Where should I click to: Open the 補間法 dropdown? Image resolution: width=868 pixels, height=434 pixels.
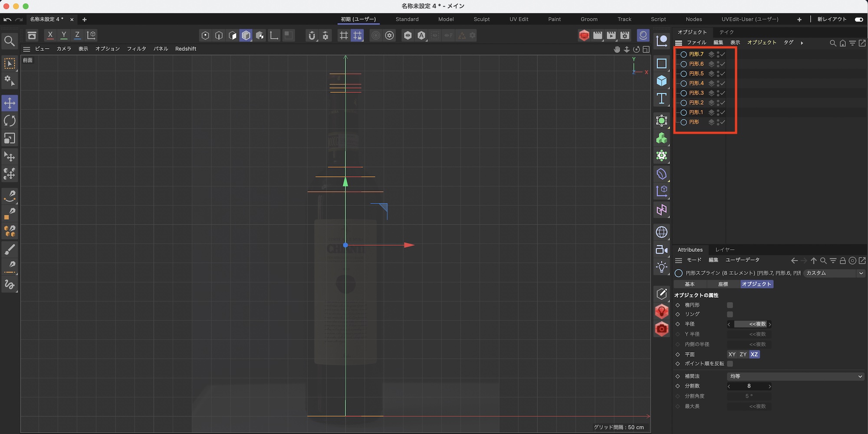click(x=796, y=376)
